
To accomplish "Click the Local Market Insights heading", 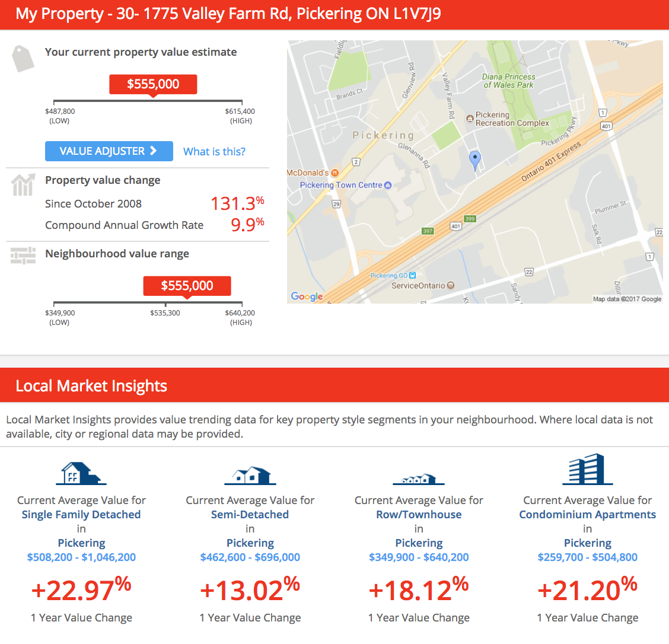I will coord(91,386).
